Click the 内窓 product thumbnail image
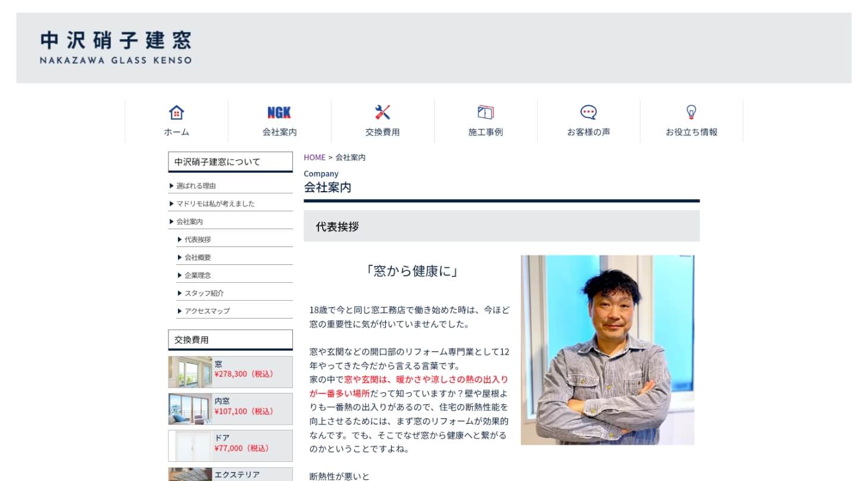868x481 pixels. (190, 409)
